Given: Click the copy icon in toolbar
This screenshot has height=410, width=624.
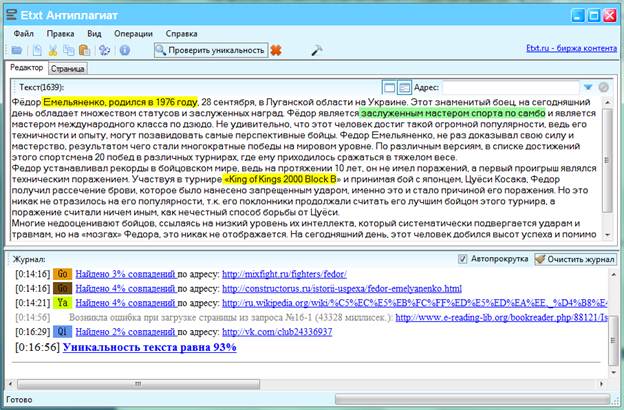Looking at the screenshot, I should point(69,51).
